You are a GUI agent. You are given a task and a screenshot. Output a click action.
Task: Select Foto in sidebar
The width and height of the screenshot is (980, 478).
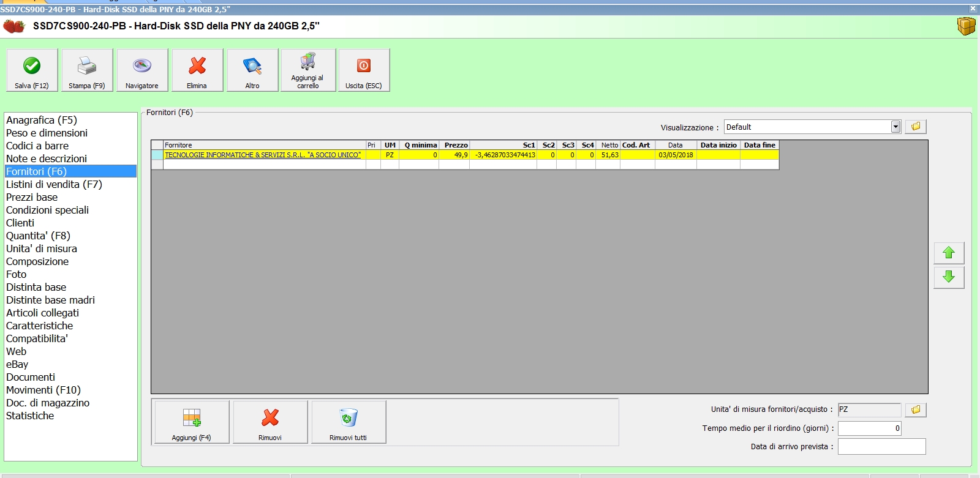tap(70, 274)
